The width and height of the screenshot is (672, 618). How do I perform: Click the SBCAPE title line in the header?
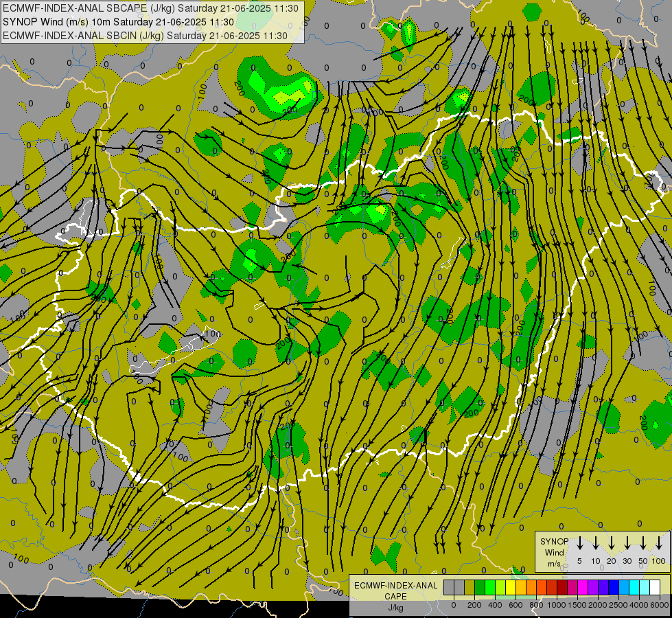[150, 8]
